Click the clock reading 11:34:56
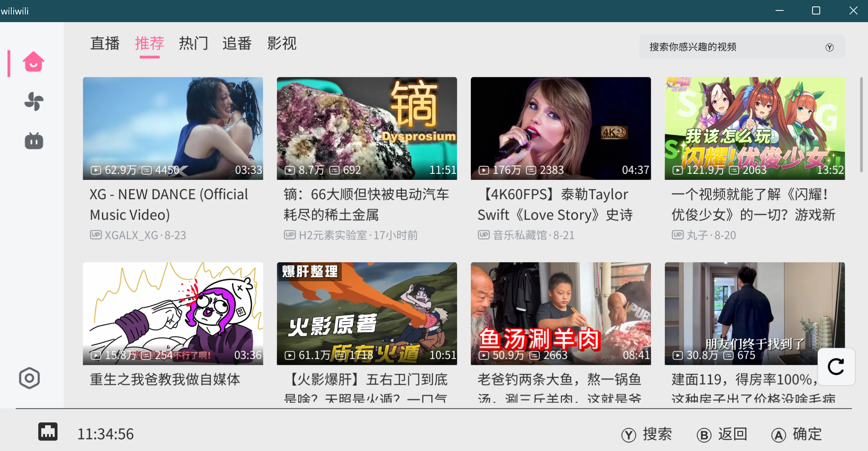868x451 pixels. [x=105, y=434]
